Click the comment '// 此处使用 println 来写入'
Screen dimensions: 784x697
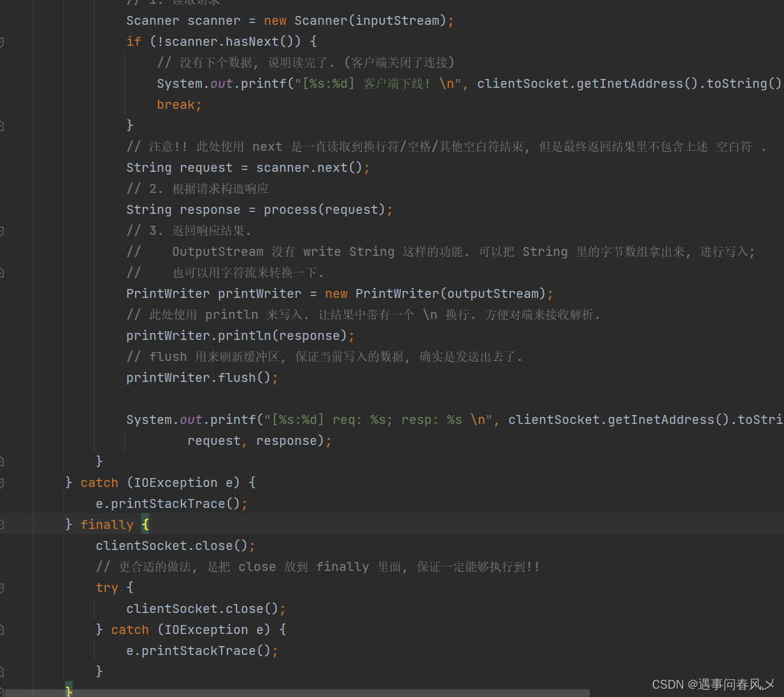363,315
